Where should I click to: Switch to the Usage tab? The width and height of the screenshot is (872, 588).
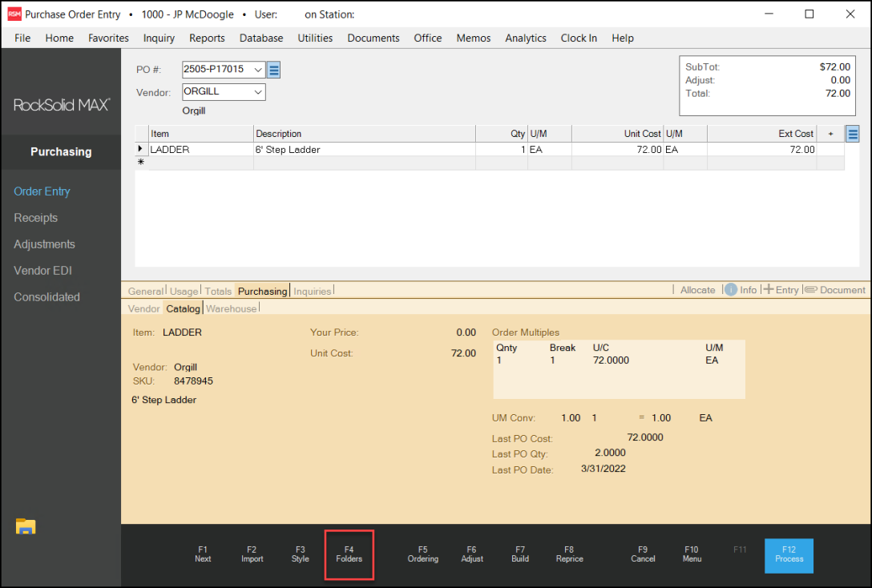(184, 292)
